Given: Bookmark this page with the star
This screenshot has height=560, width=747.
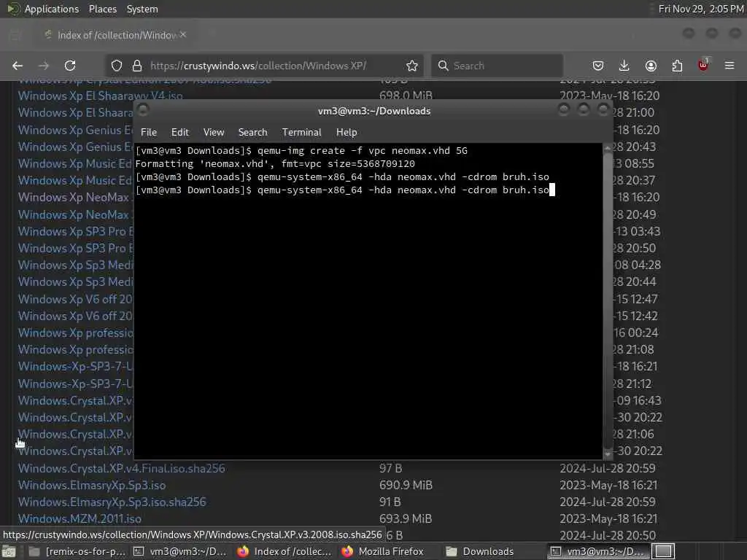Looking at the screenshot, I should (x=412, y=66).
